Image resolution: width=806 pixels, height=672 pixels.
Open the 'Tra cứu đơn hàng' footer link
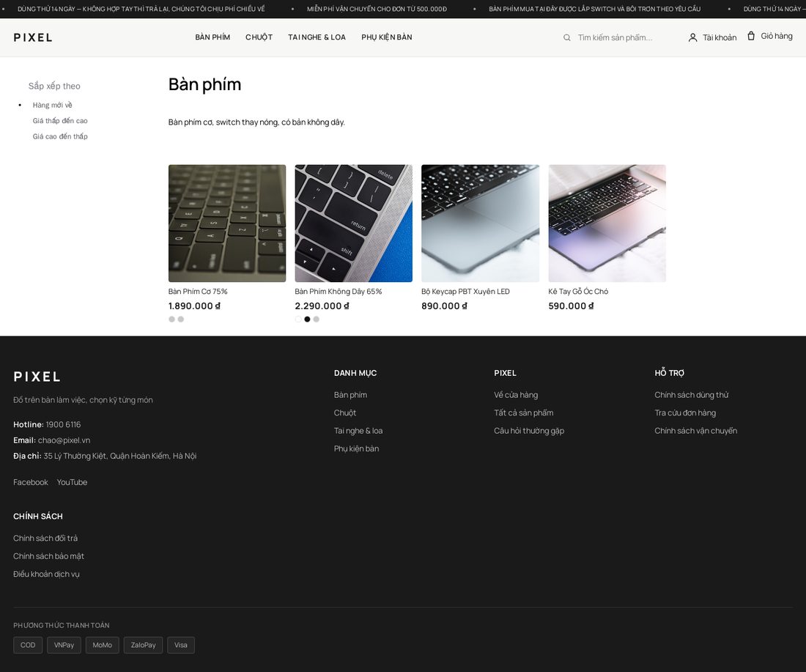(x=684, y=413)
